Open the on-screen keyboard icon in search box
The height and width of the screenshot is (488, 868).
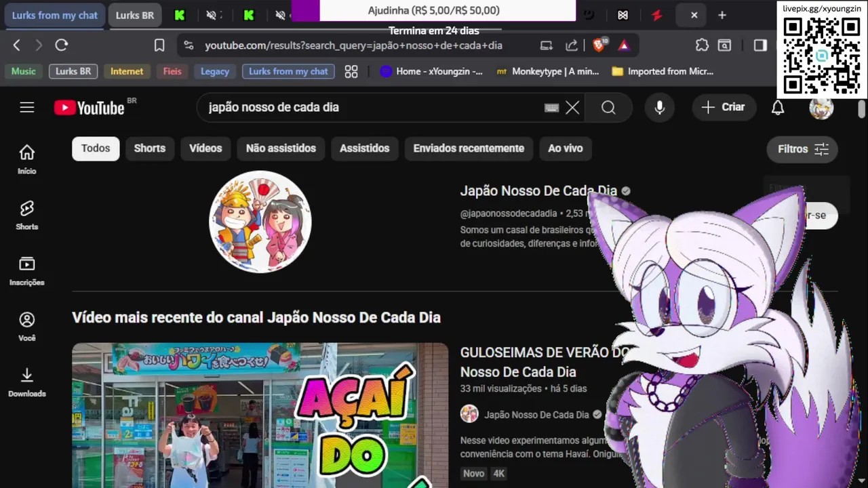[552, 107]
